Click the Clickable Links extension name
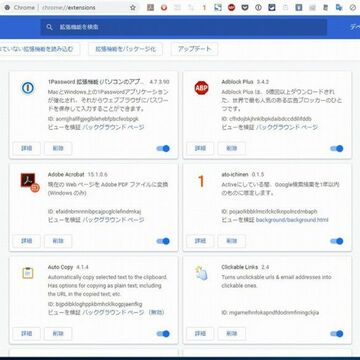 [x=240, y=267]
